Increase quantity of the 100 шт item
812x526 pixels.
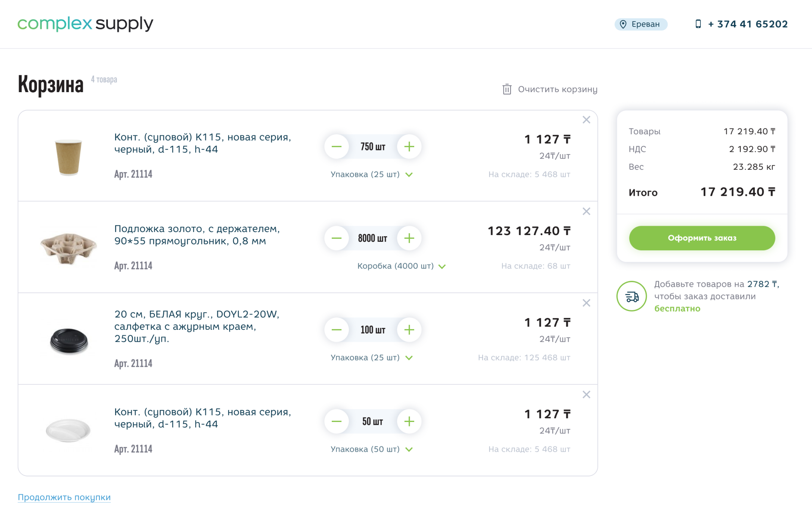pyautogui.click(x=409, y=330)
